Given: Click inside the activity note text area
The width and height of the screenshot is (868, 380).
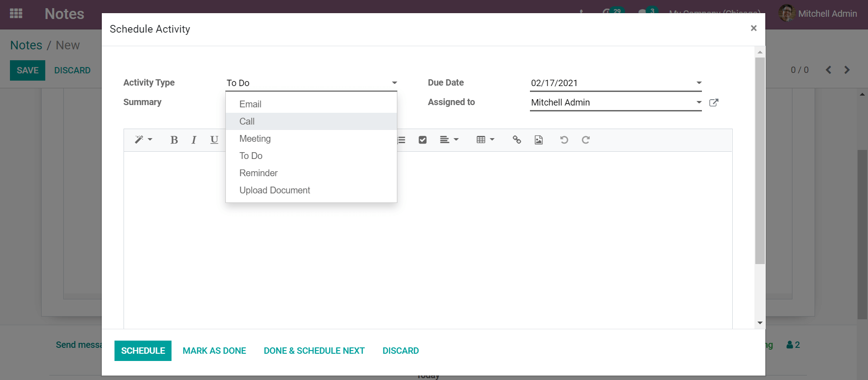Looking at the screenshot, I should coord(428,240).
